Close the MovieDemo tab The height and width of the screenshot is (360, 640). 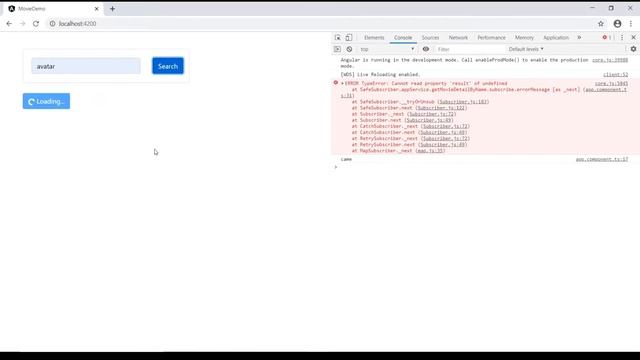pyautogui.click(x=97, y=9)
